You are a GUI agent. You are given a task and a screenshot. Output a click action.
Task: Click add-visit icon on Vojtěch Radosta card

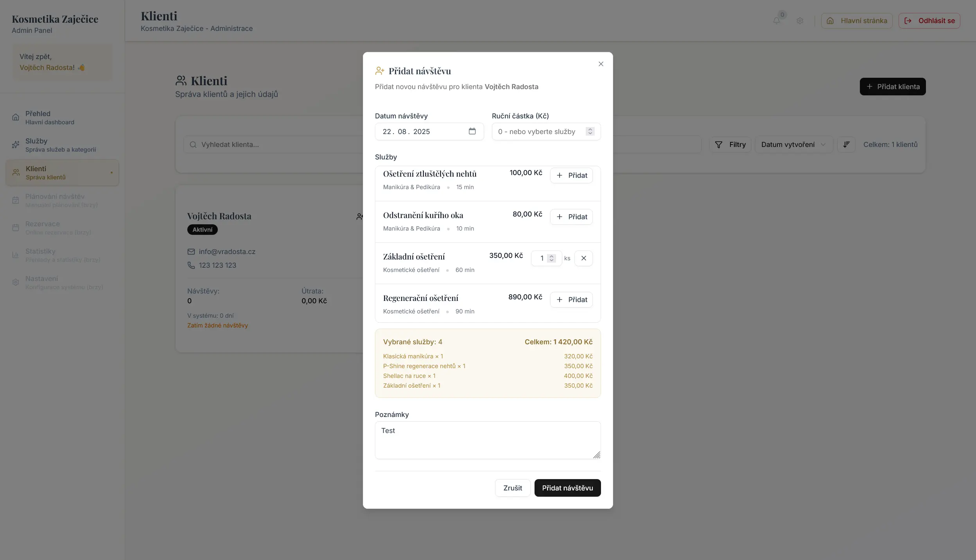(359, 216)
